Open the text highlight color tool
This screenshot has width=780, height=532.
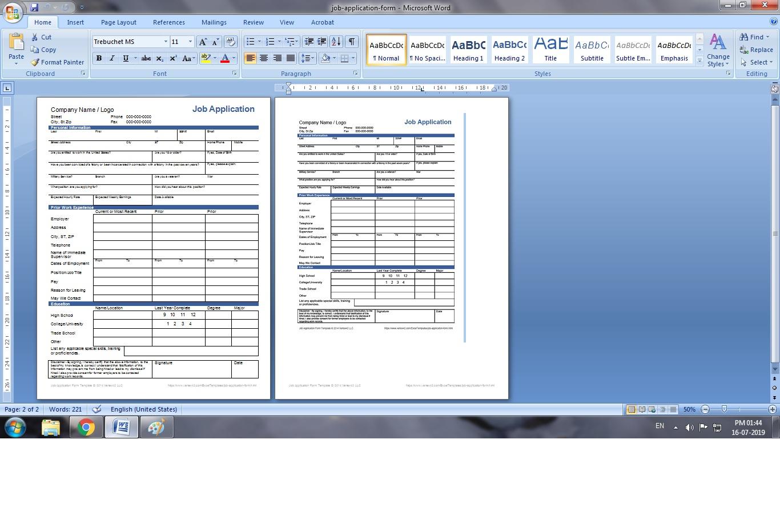[206, 58]
